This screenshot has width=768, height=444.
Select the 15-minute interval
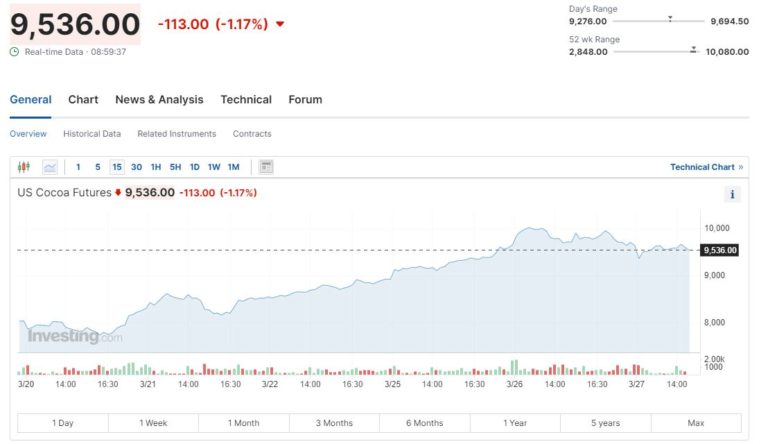point(117,167)
